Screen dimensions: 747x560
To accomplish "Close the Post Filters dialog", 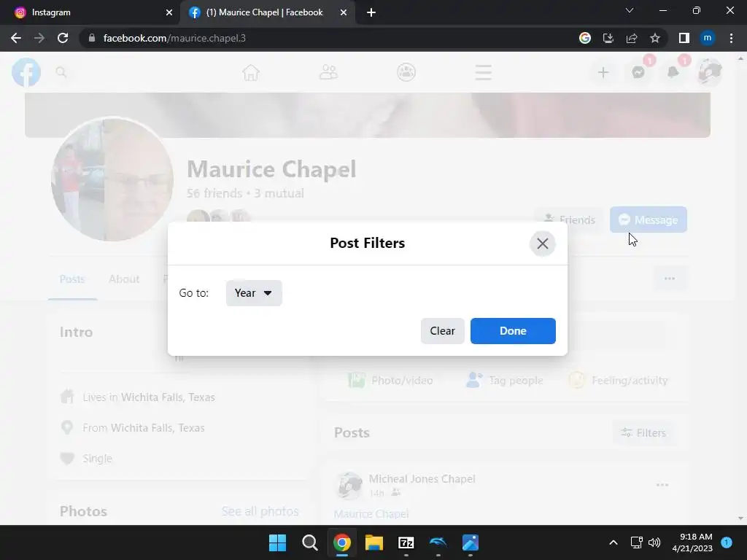I will click(x=542, y=244).
